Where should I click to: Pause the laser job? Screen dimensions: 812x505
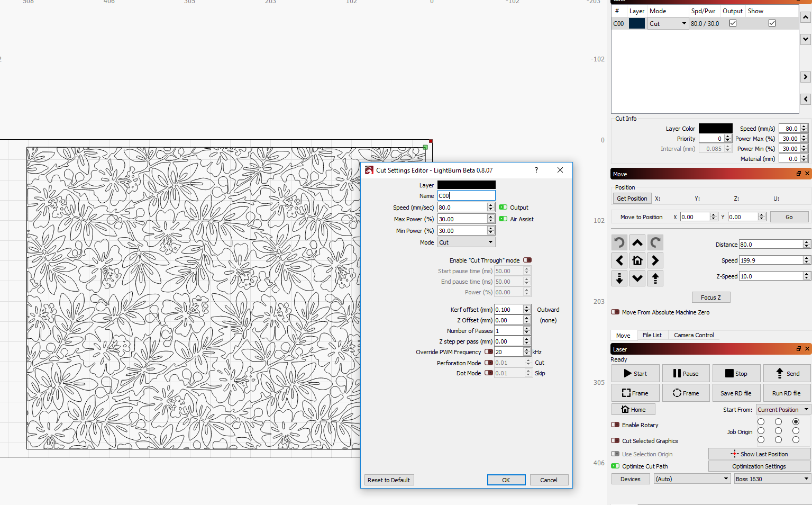pos(686,373)
